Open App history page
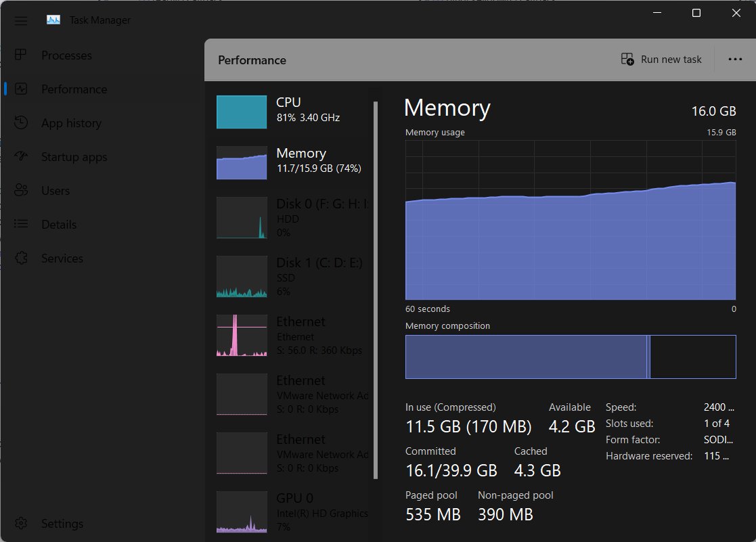Image resolution: width=756 pixels, height=542 pixels. pos(71,123)
